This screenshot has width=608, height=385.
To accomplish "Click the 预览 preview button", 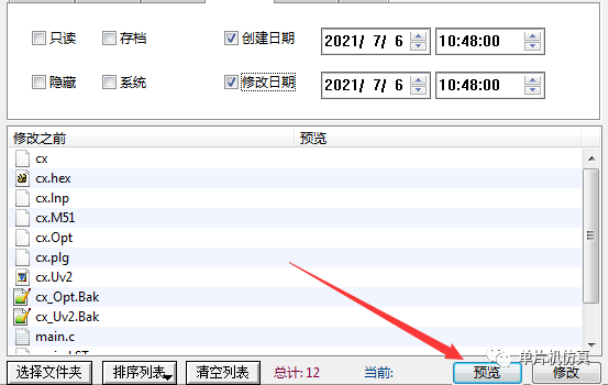I will point(487,373).
